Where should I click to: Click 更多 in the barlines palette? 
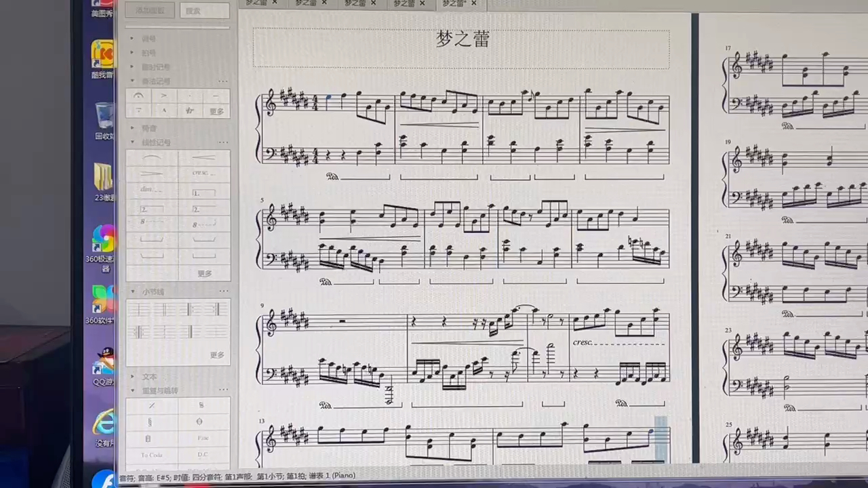click(x=216, y=355)
